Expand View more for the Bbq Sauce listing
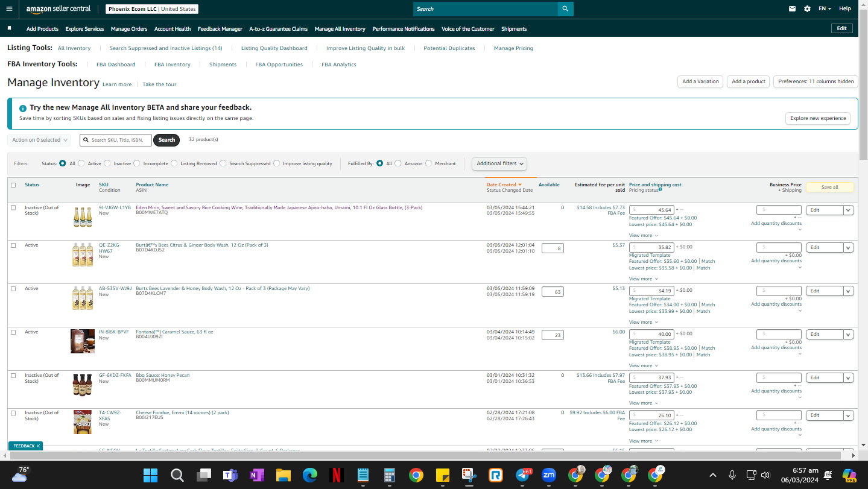Screen dimensions: 868x489 pos(643,403)
